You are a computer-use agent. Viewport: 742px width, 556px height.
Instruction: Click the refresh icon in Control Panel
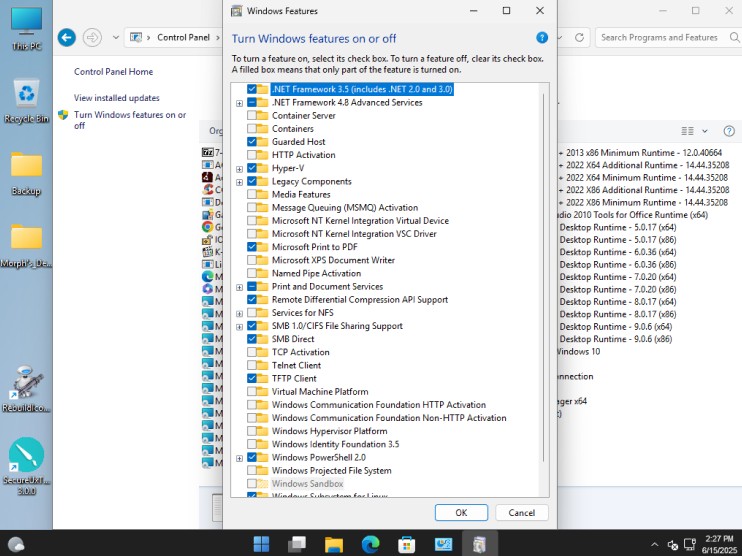pyautogui.click(x=579, y=37)
